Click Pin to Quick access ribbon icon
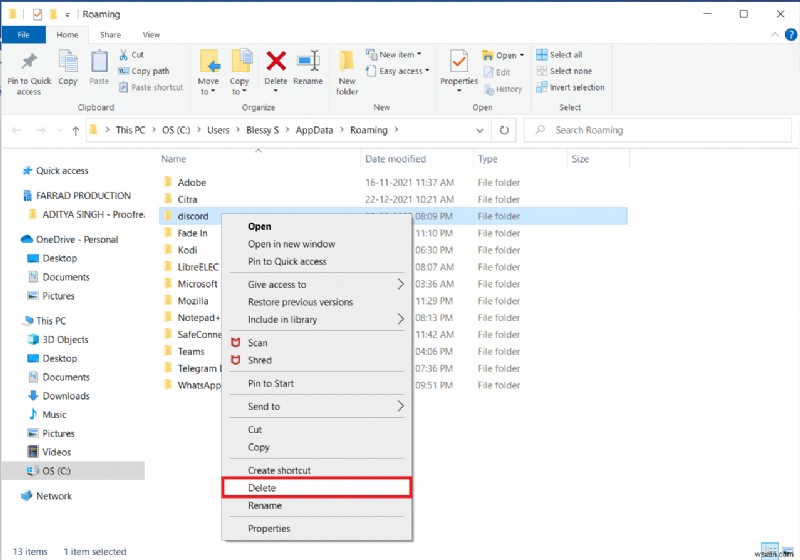 tap(29, 62)
